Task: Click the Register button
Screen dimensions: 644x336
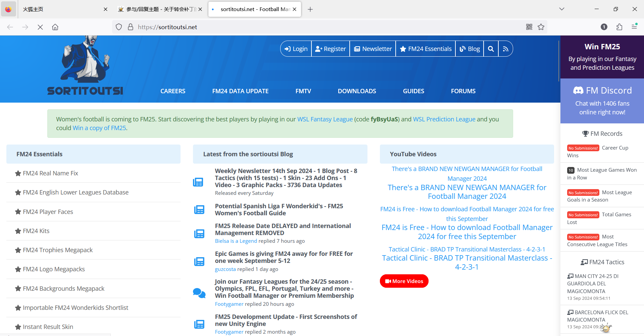Action: click(x=331, y=49)
